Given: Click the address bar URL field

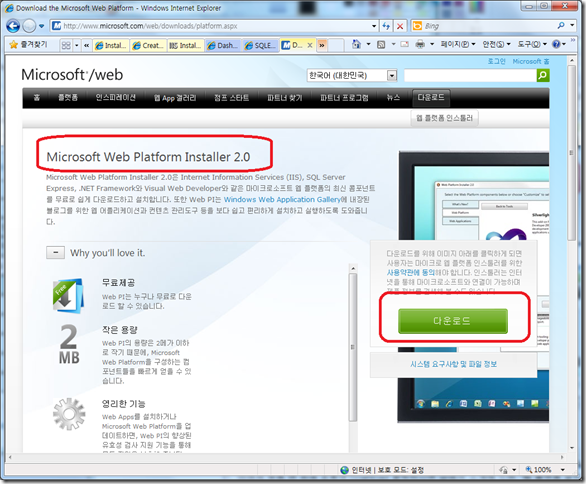Looking at the screenshot, I should (x=213, y=26).
